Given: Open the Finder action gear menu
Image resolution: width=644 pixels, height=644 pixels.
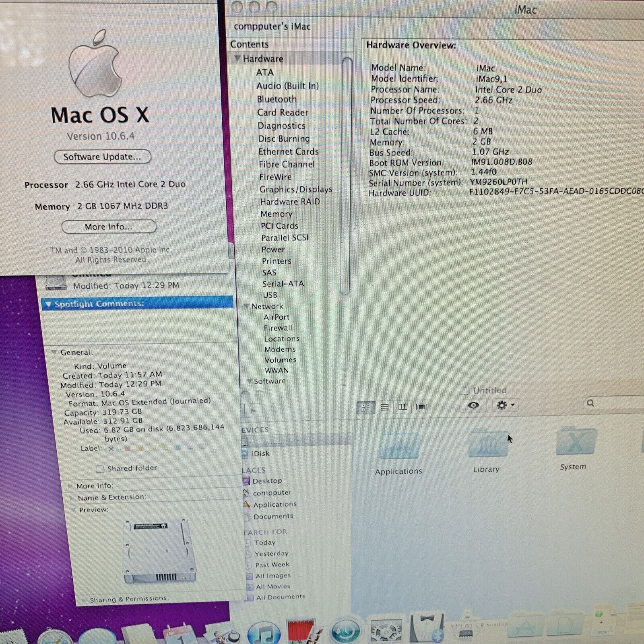Looking at the screenshot, I should tap(505, 405).
